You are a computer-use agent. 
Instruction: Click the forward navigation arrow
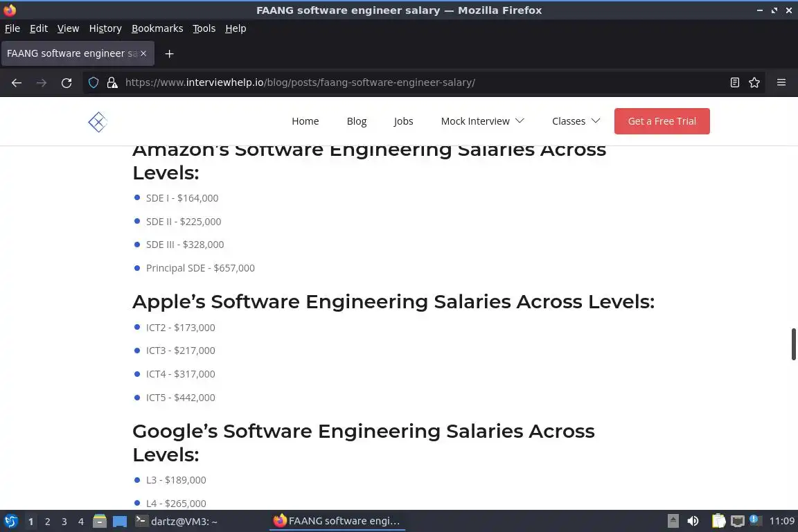tap(42, 82)
